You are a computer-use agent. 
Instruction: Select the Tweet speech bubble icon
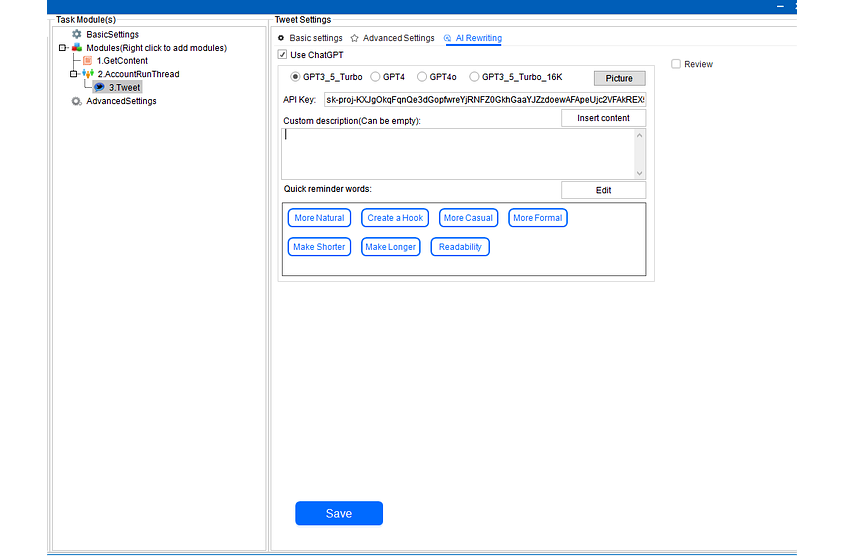(x=99, y=88)
